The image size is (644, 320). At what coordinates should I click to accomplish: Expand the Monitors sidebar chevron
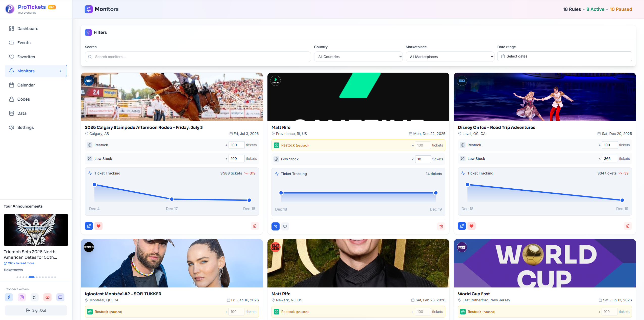tap(61, 71)
